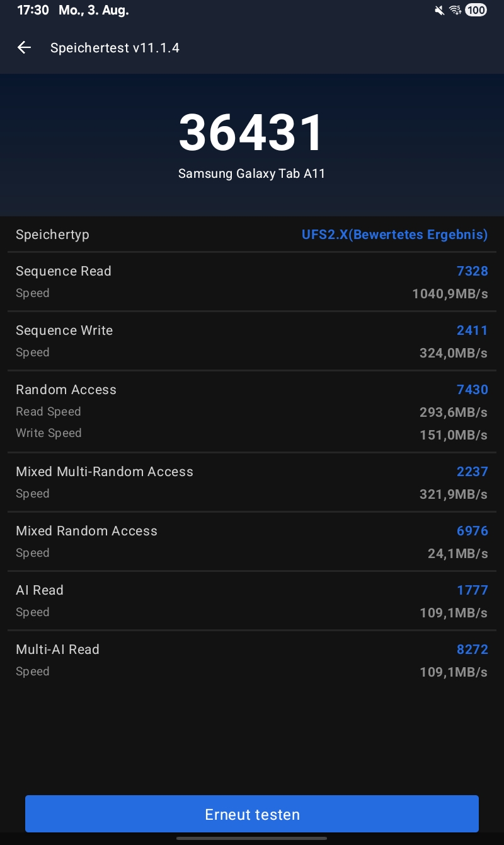Tap the Samsung Galaxy Tab A11 label
The height and width of the screenshot is (845, 504).
(251, 173)
